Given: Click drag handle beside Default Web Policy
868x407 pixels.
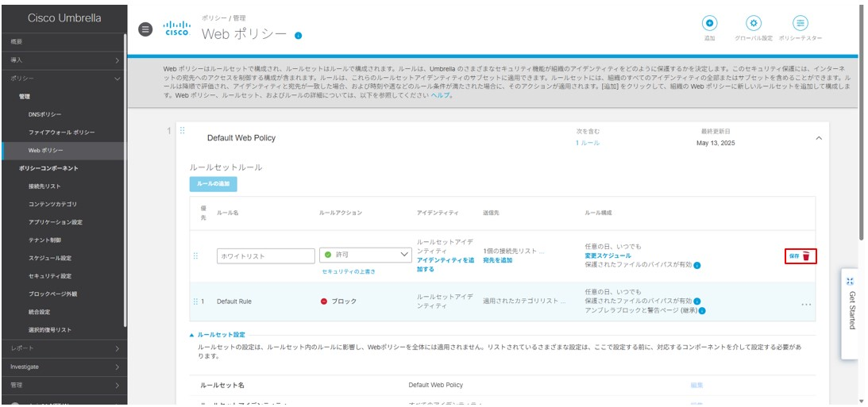Looking at the screenshot, I should pyautogui.click(x=182, y=131).
